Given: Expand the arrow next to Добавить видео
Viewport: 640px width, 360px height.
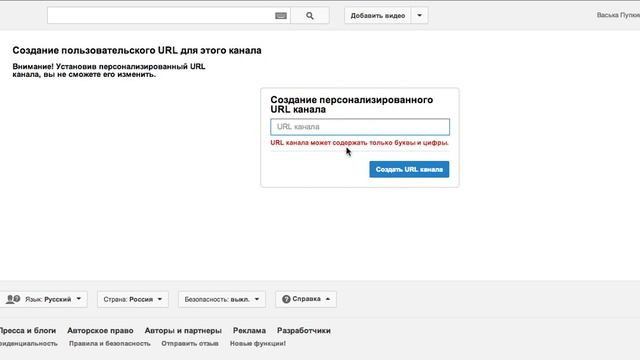Looking at the screenshot, I should pos(420,16).
